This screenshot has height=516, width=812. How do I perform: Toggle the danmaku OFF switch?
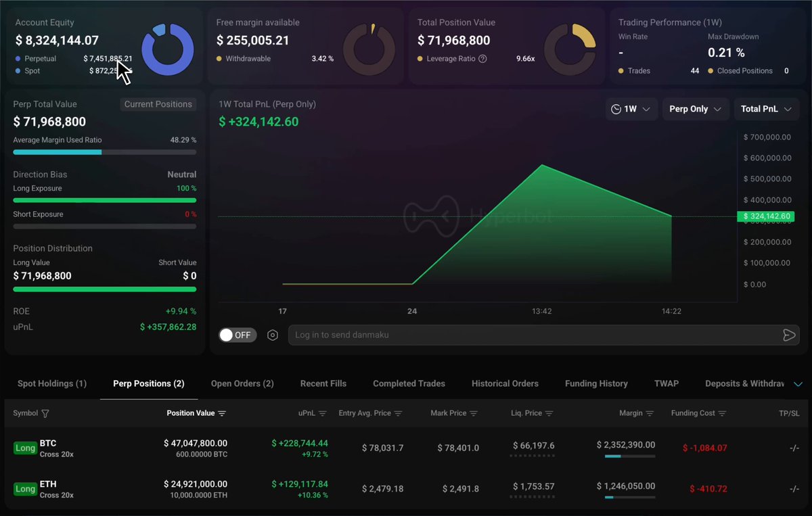coord(238,335)
